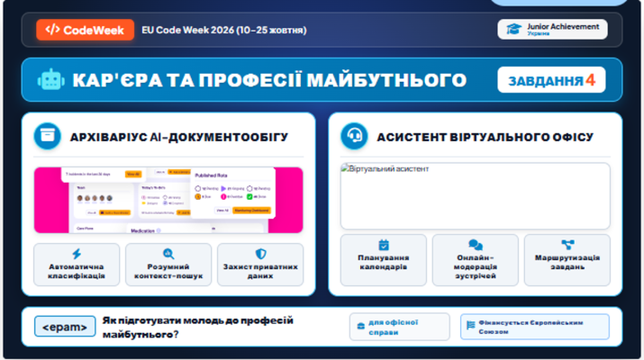Click the Фінансується Європейським Союзом badge

(x=535, y=327)
